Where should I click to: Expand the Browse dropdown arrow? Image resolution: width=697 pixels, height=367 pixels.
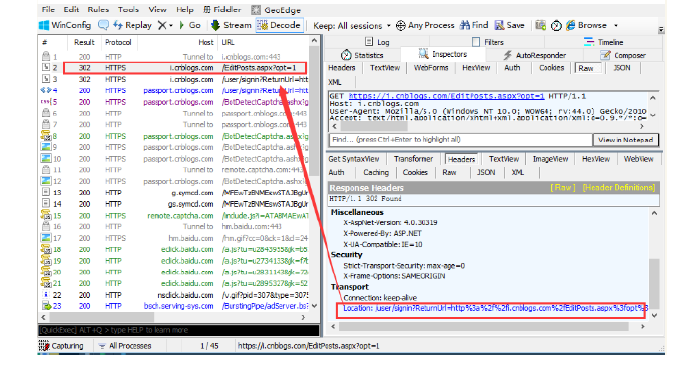click(616, 26)
